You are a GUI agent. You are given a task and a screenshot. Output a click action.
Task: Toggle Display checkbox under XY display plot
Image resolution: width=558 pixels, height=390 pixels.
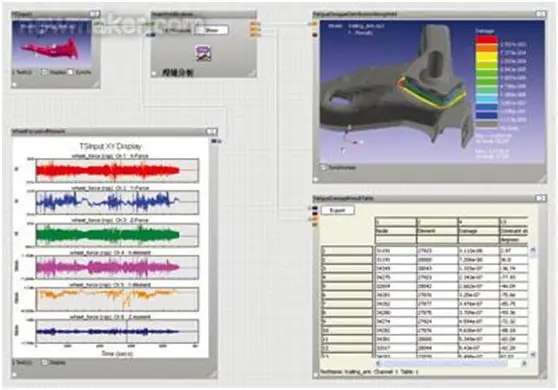45,363
